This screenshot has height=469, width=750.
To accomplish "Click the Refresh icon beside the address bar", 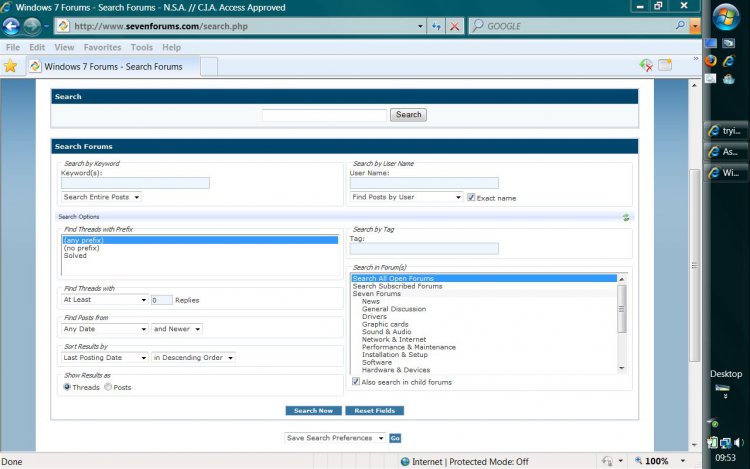I will click(437, 26).
